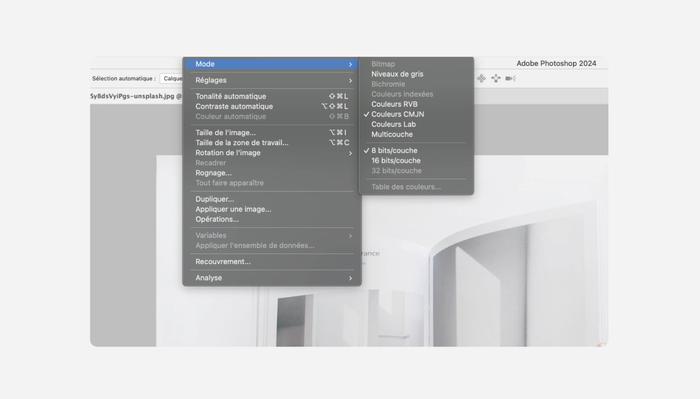Image resolution: width=700 pixels, height=399 pixels.
Task: Select 8 bits/couche depth
Action: coord(416,151)
